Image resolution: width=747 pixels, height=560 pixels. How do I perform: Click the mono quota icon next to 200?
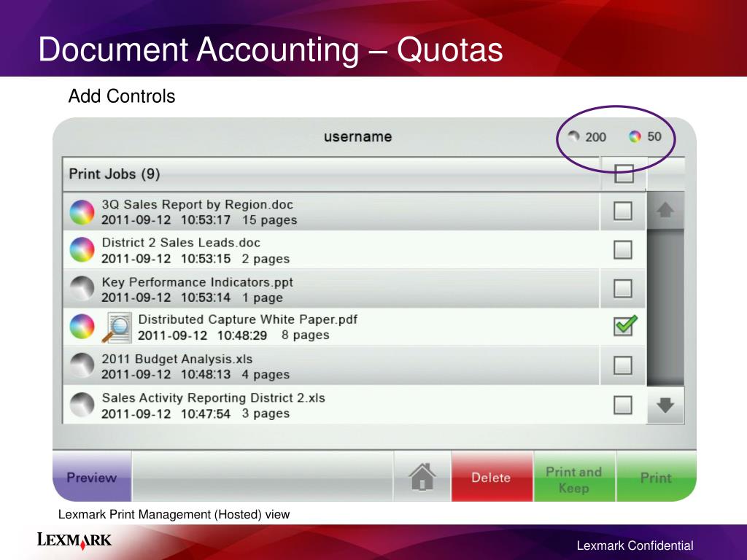[574, 136]
